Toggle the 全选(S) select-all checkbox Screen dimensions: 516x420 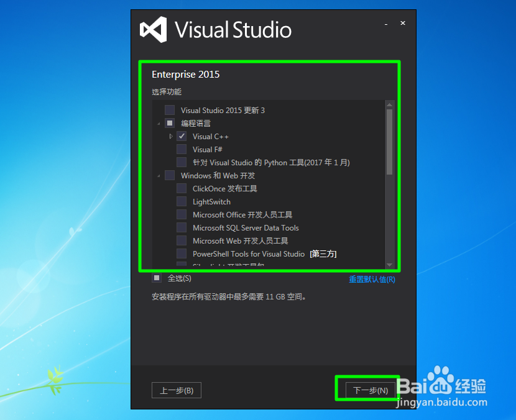157,278
